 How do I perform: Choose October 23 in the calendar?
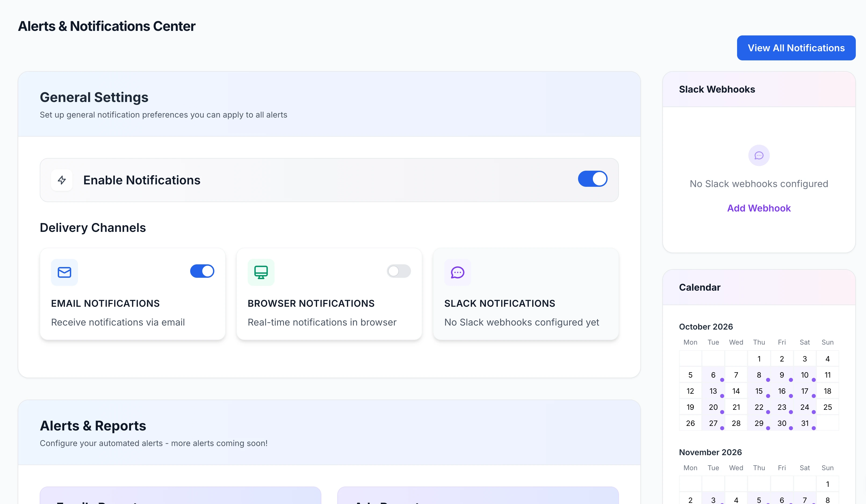[782, 407]
